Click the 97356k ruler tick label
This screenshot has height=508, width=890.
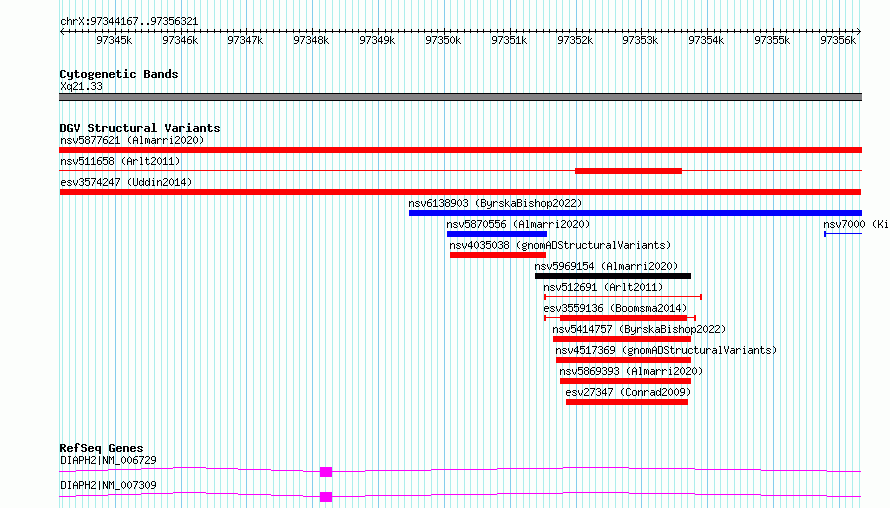[x=838, y=40]
